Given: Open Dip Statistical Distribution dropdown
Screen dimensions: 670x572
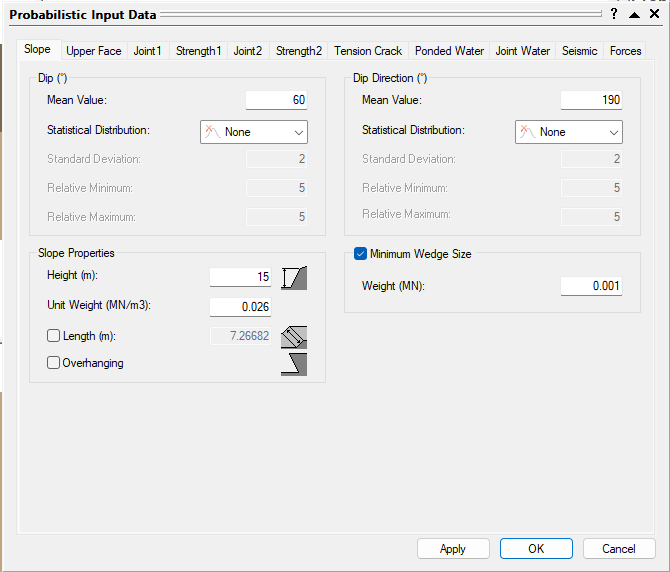Looking at the screenshot, I should (x=254, y=132).
